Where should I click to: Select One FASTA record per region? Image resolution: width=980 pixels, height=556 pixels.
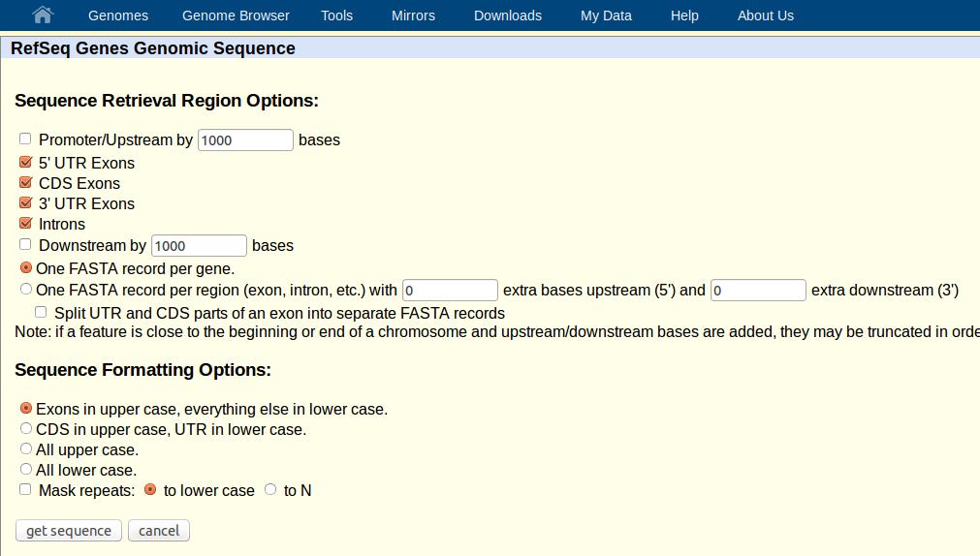pos(25,289)
